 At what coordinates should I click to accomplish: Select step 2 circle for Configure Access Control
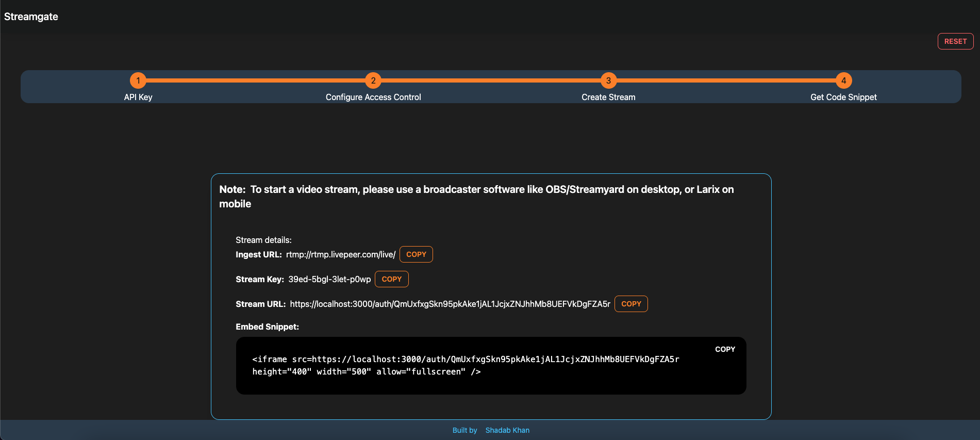tap(373, 80)
